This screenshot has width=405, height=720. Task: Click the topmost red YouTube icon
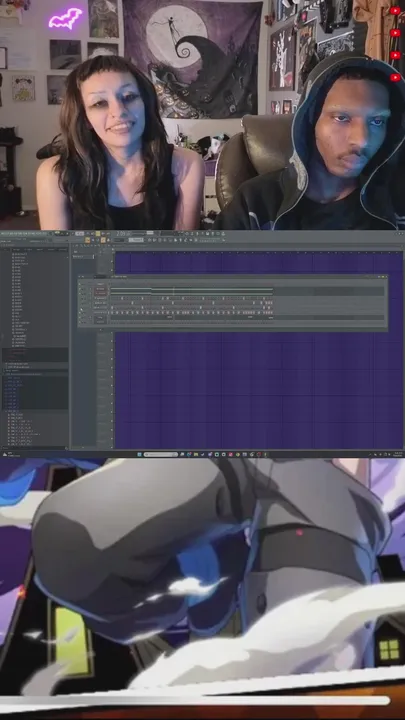coord(395,11)
